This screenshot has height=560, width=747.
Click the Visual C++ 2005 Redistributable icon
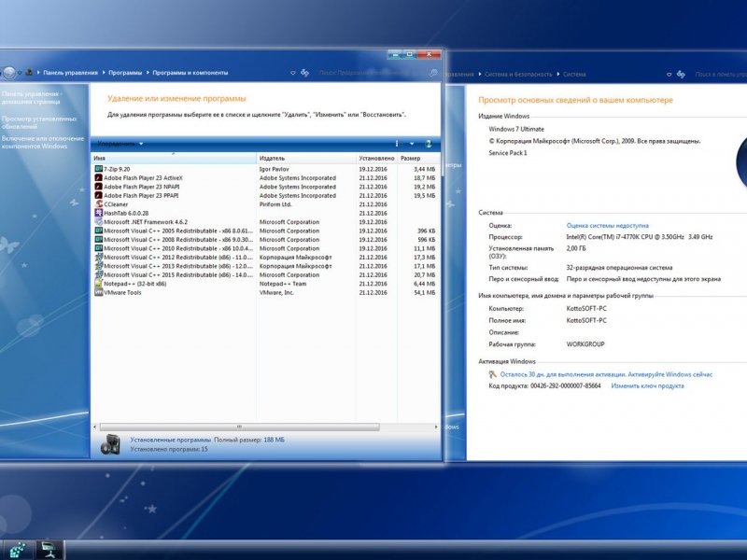(x=99, y=231)
